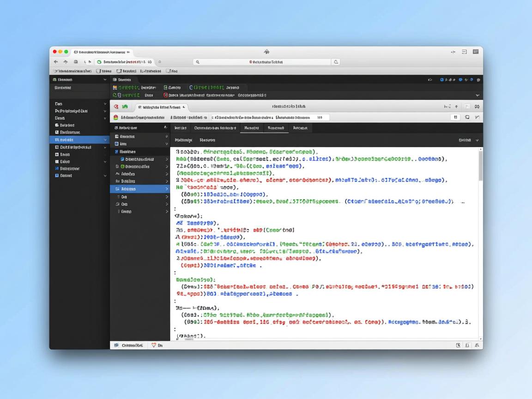Image resolution: width=532 pixels, height=399 pixels.
Task: Click the browser forward arrow button
Action: tap(66, 62)
